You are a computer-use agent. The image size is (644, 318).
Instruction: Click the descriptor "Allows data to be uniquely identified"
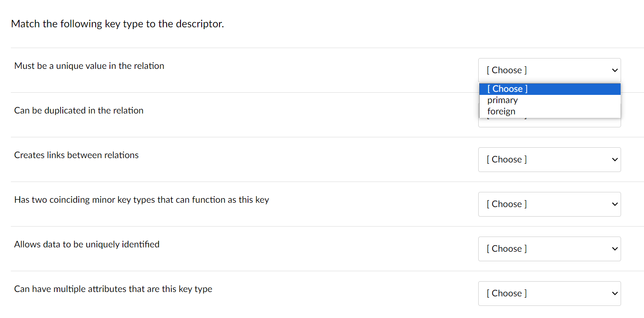(x=87, y=244)
